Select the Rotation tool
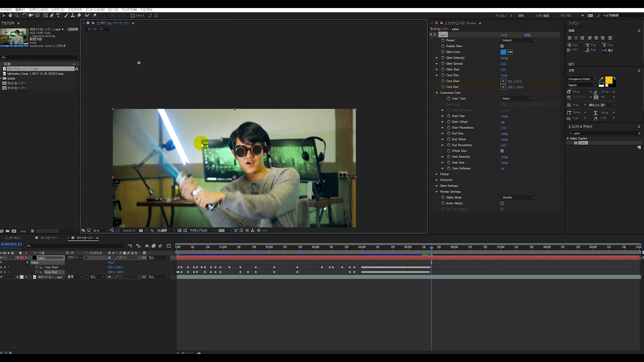 [x=25, y=16]
